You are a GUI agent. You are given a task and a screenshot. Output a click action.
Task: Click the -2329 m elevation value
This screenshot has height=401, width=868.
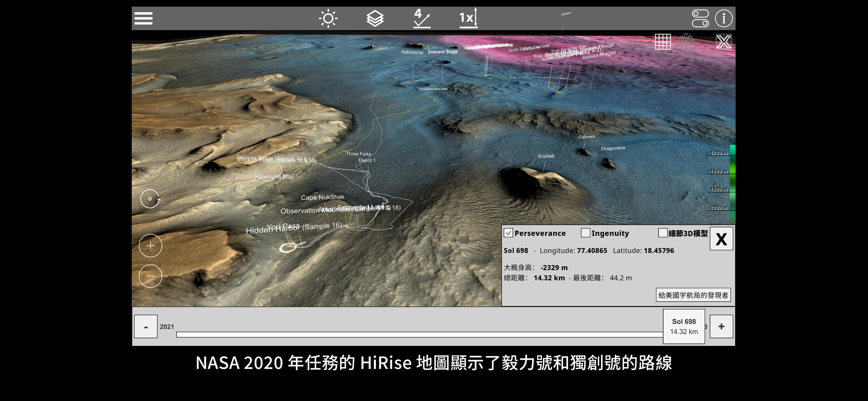click(554, 268)
